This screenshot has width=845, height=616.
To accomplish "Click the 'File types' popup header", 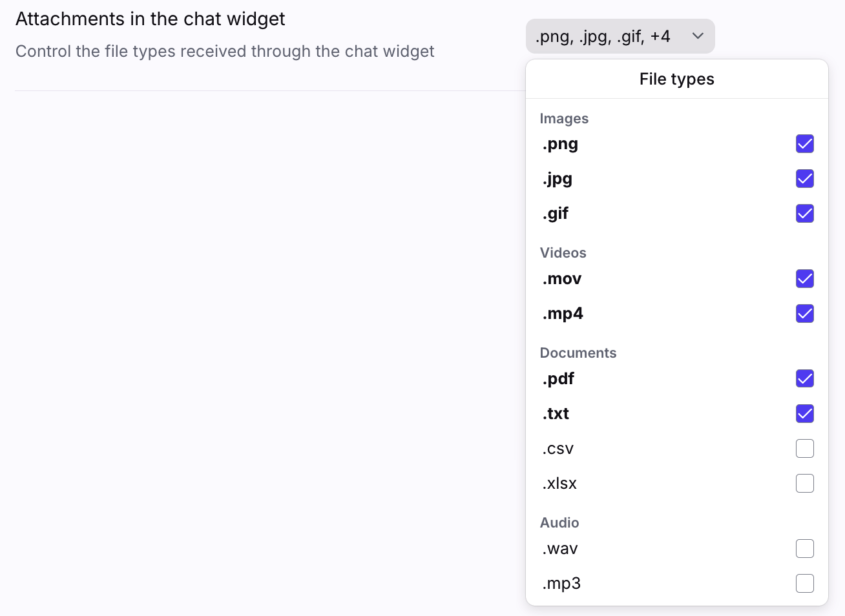I will tap(676, 79).
